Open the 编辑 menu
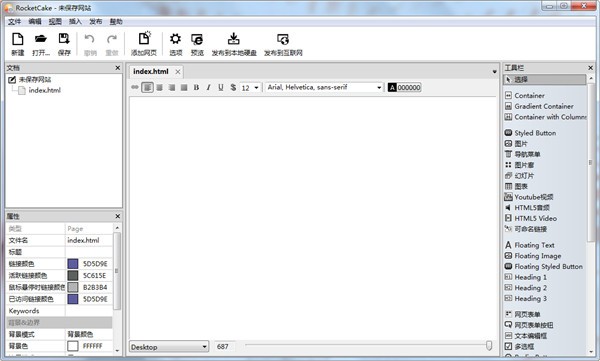600x361 pixels. (x=35, y=21)
